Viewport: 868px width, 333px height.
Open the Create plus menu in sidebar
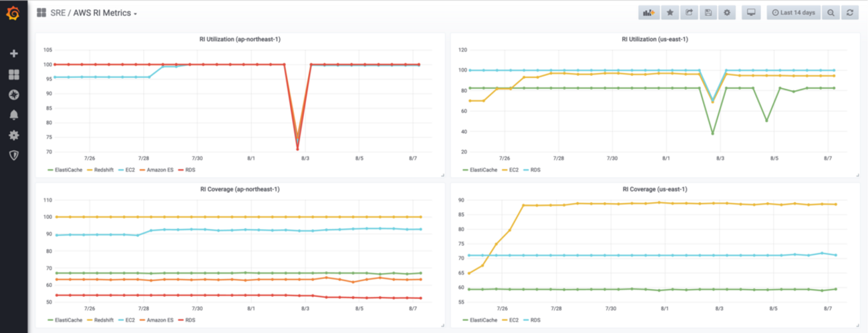(13, 53)
